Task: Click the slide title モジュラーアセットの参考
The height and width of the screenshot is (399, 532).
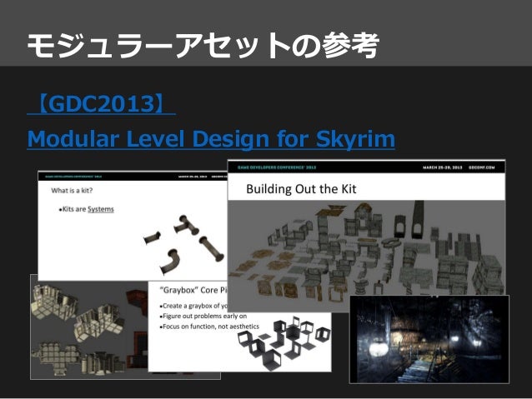Action: pos(203,45)
